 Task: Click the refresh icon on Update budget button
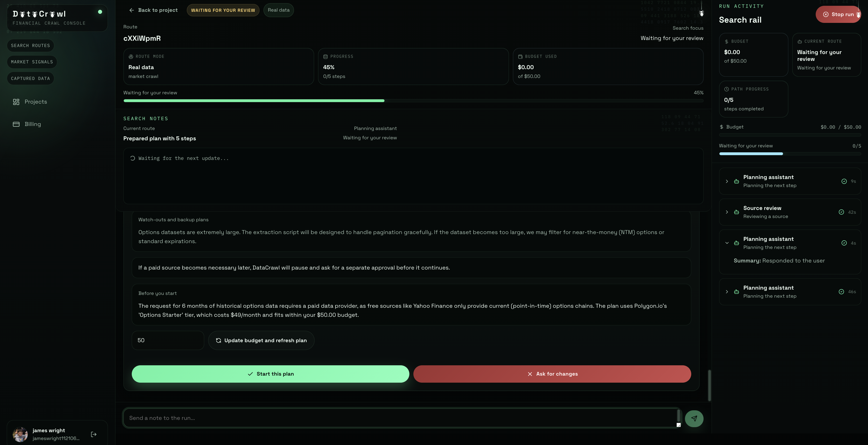click(218, 340)
